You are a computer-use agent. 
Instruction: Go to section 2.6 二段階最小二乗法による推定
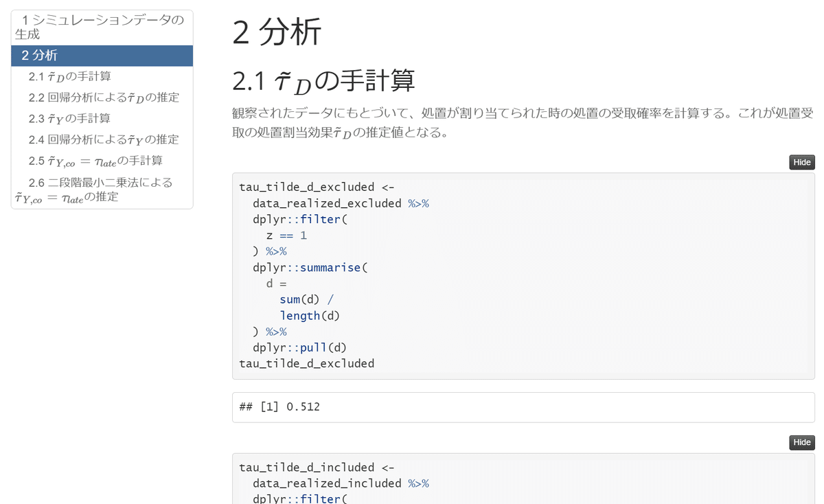[102, 190]
